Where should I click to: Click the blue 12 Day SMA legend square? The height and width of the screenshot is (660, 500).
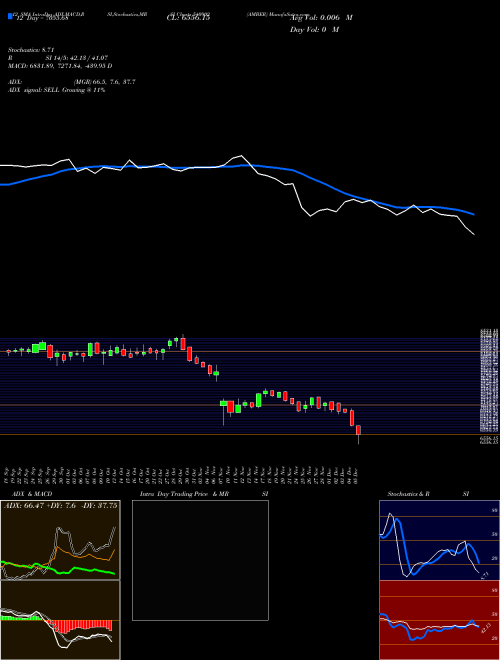[10, 17]
